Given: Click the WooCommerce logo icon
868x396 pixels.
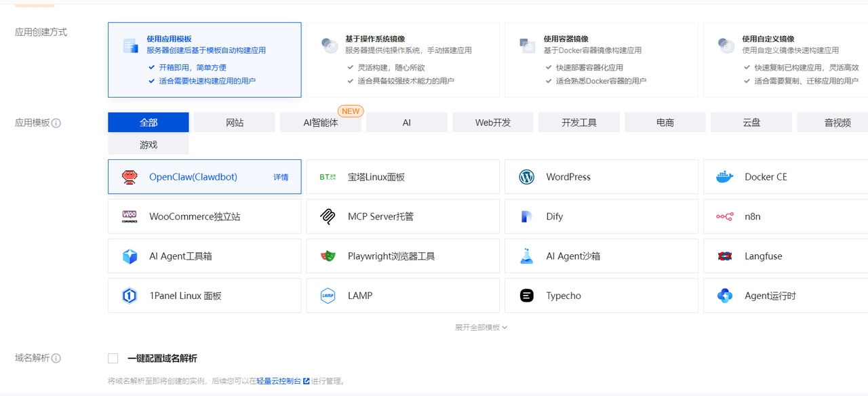Looking at the screenshot, I should pyautogui.click(x=130, y=216).
